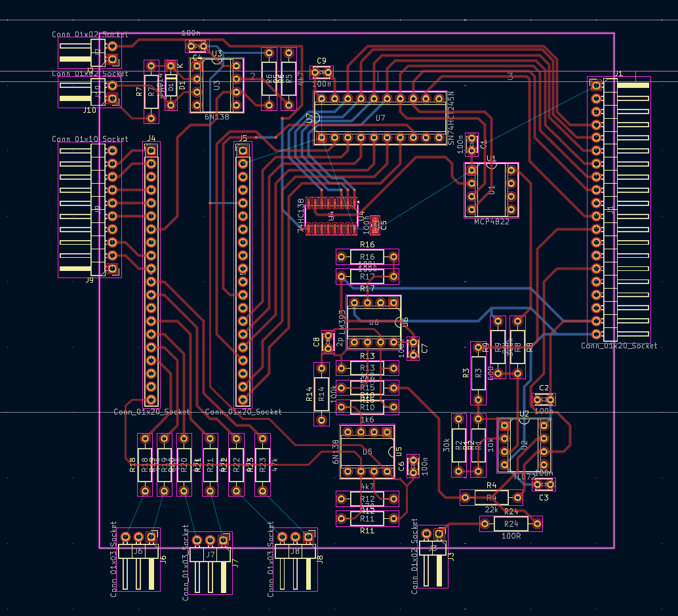Click the J6 three-pin socket connector
Screen dimensions: 678x616
138,559
